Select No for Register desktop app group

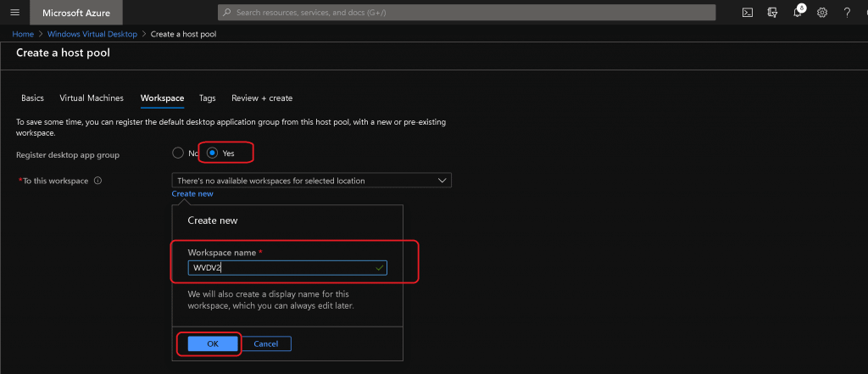[x=178, y=153]
